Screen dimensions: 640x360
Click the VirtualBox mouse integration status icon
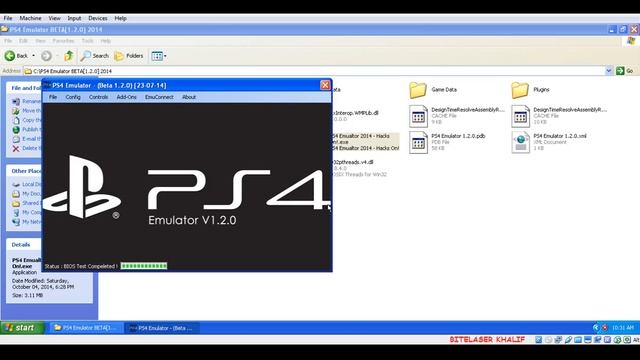pos(617,340)
